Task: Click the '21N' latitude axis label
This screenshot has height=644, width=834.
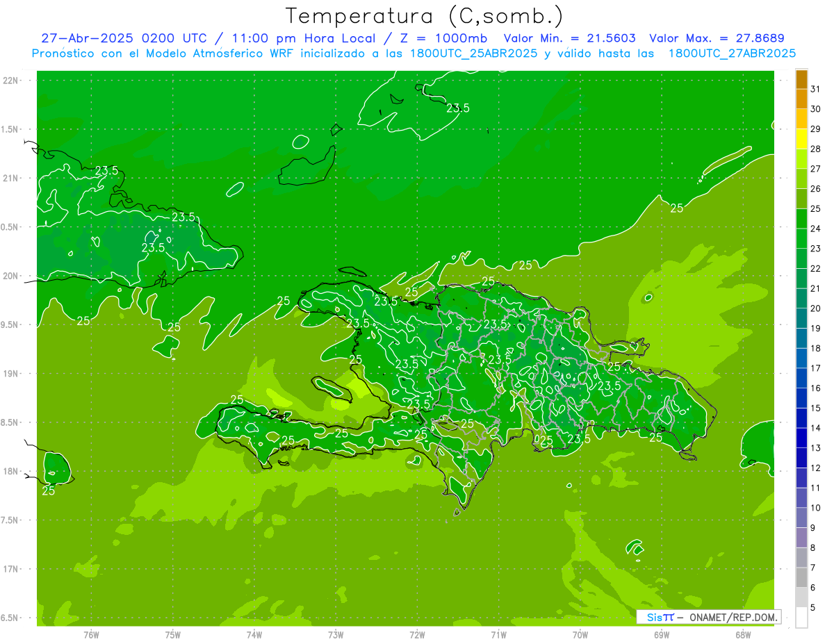Action: click(10, 178)
